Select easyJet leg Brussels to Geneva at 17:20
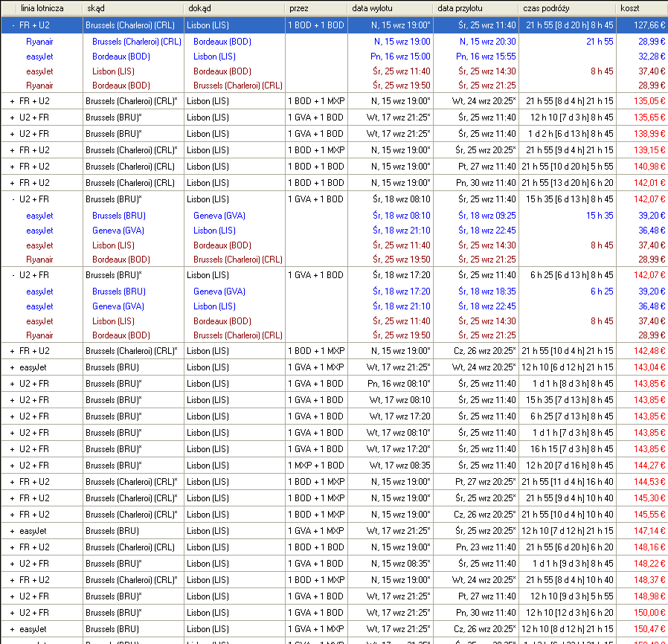Viewport: 668px width, 644px height. 334,292
